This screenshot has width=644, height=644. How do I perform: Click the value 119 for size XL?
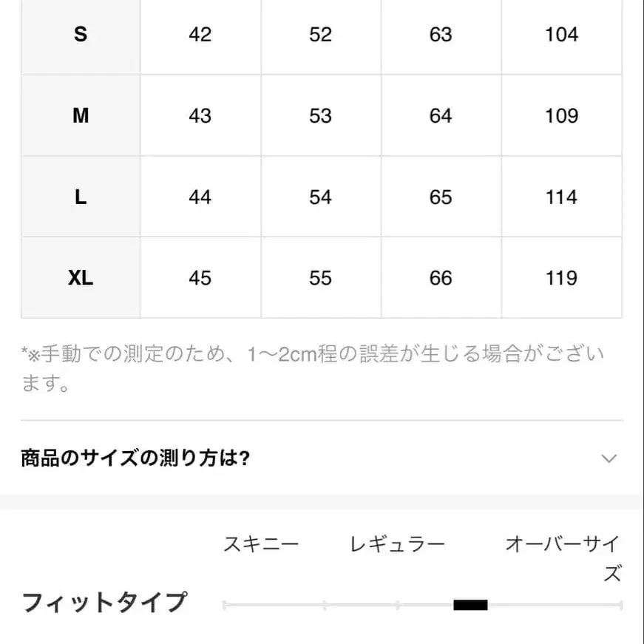561,278
